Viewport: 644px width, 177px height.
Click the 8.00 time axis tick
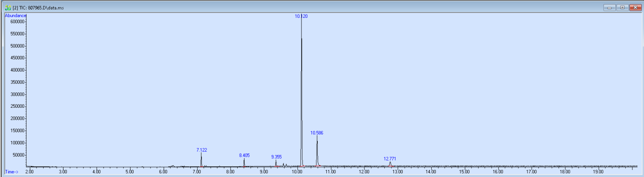(x=230, y=171)
